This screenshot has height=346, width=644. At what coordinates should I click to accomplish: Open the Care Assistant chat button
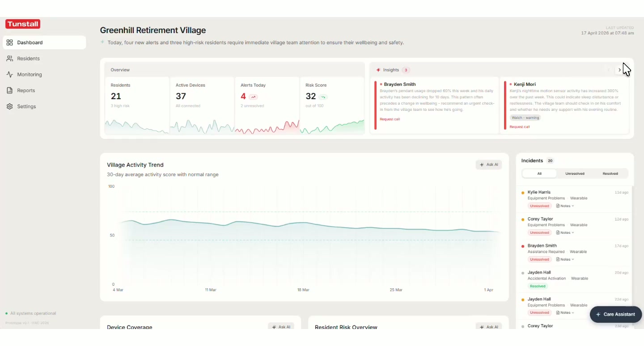point(616,314)
